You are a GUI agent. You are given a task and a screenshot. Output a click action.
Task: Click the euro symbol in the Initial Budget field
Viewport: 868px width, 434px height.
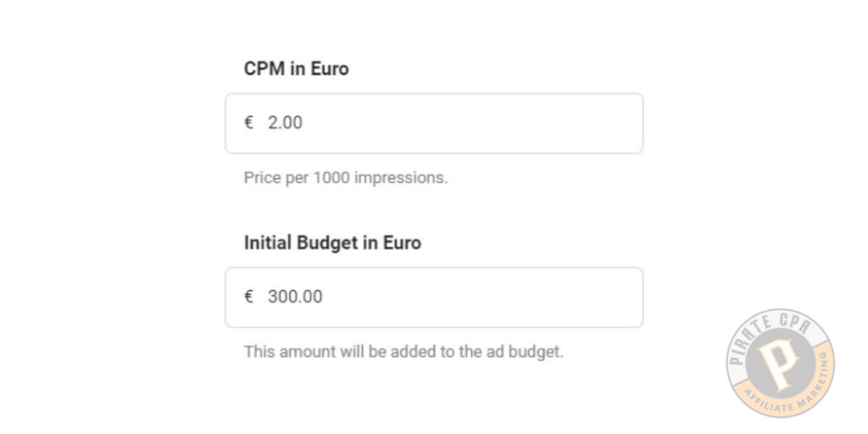[x=248, y=297]
